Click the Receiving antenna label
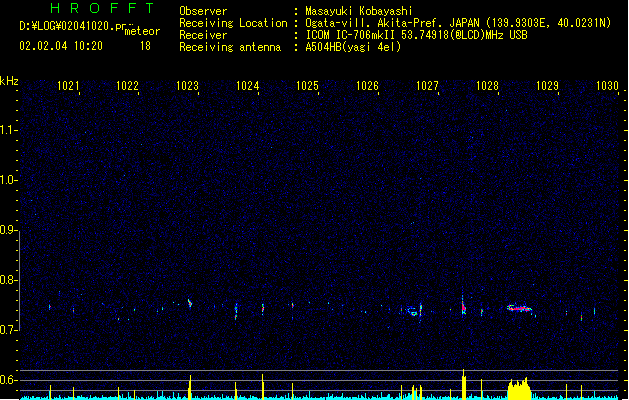Viewport: 629px width, 400px height. [230, 47]
